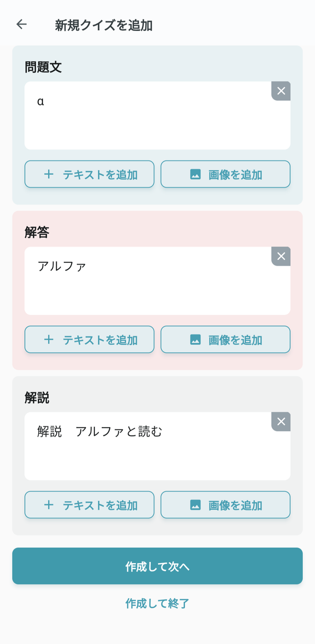The width and height of the screenshot is (315, 644).
Task: Tap the 作成して終了 link
Action: [157, 604]
